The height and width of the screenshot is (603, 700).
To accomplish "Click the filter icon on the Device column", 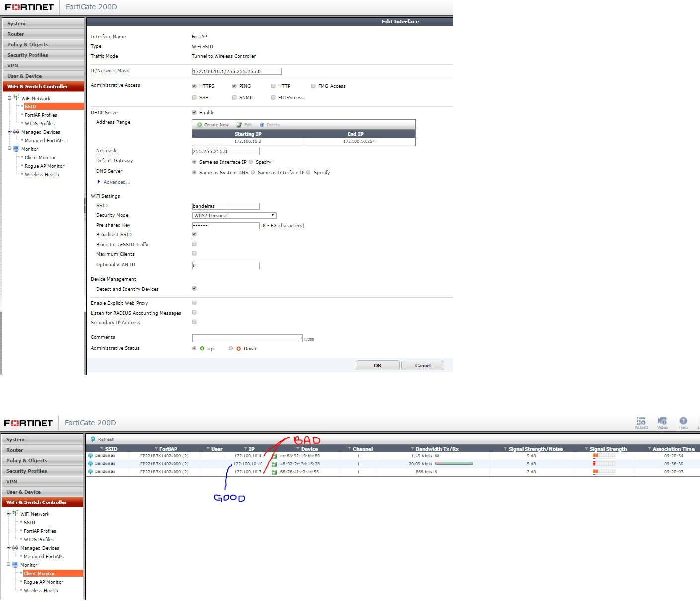I will [298, 449].
